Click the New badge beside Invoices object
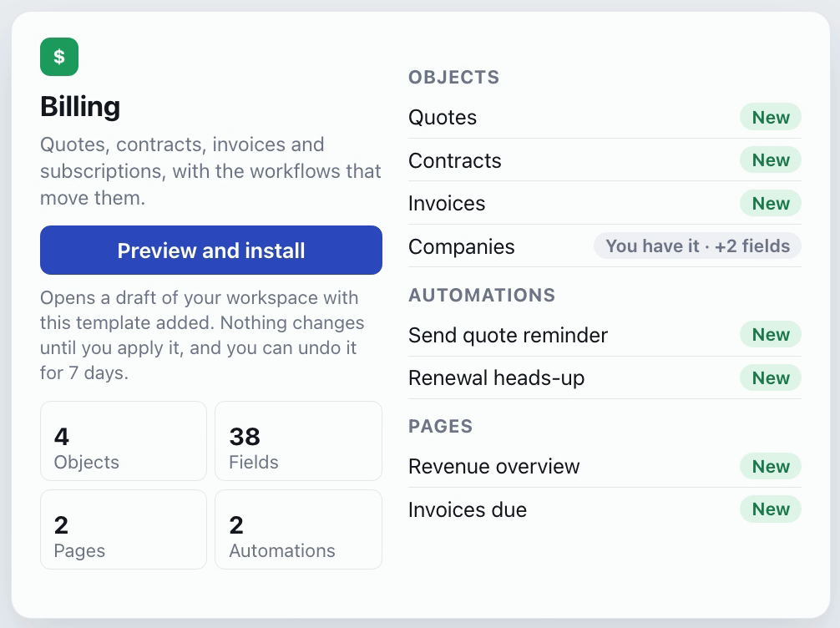Image resolution: width=840 pixels, height=628 pixels. coord(771,203)
